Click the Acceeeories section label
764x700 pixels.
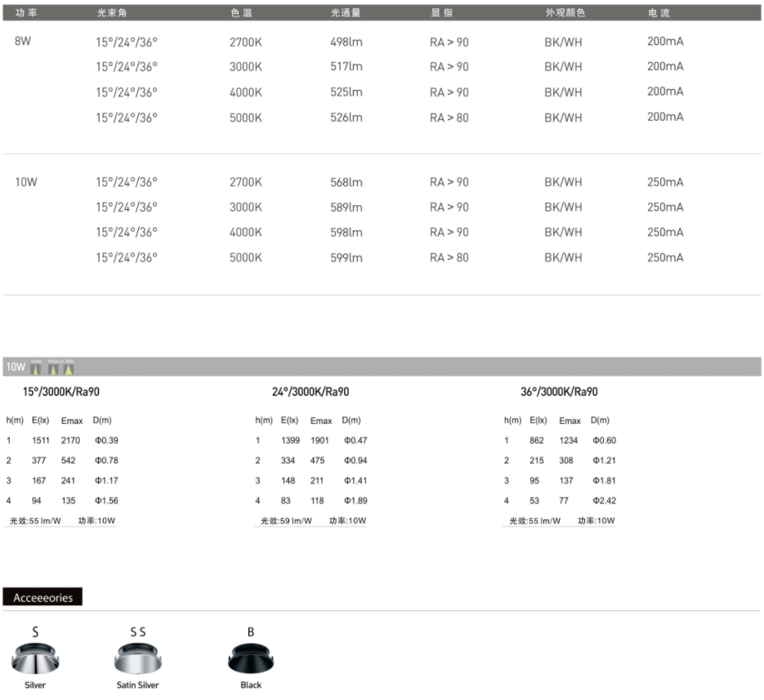[x=42, y=598]
